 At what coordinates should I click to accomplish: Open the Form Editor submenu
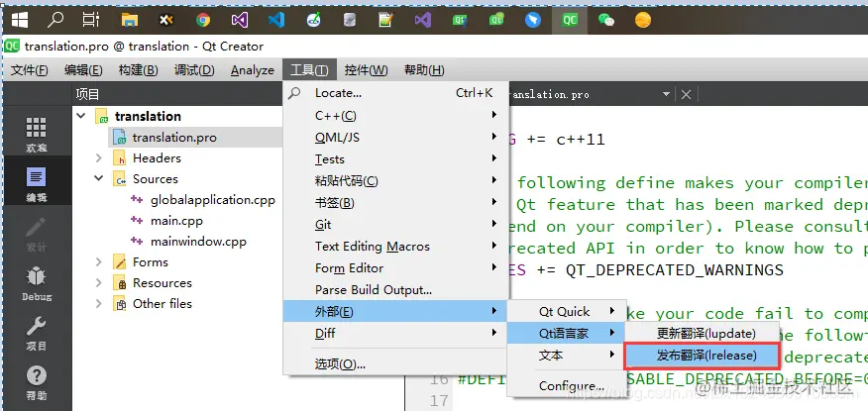[395, 268]
